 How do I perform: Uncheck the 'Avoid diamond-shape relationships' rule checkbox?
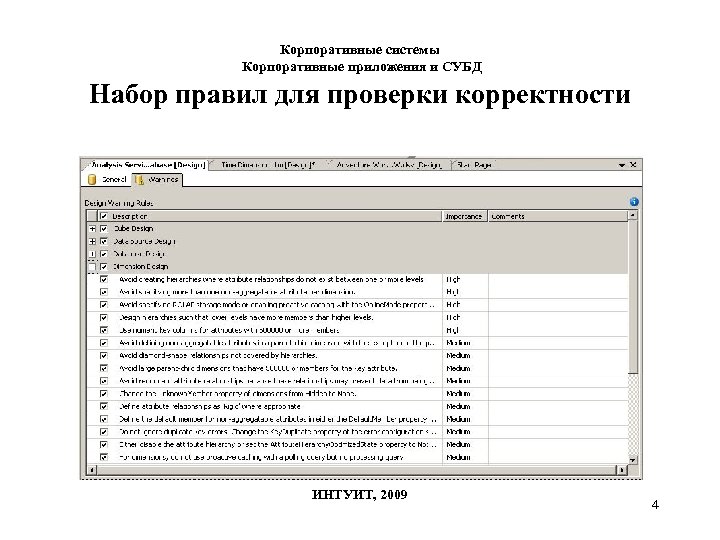[104, 355]
